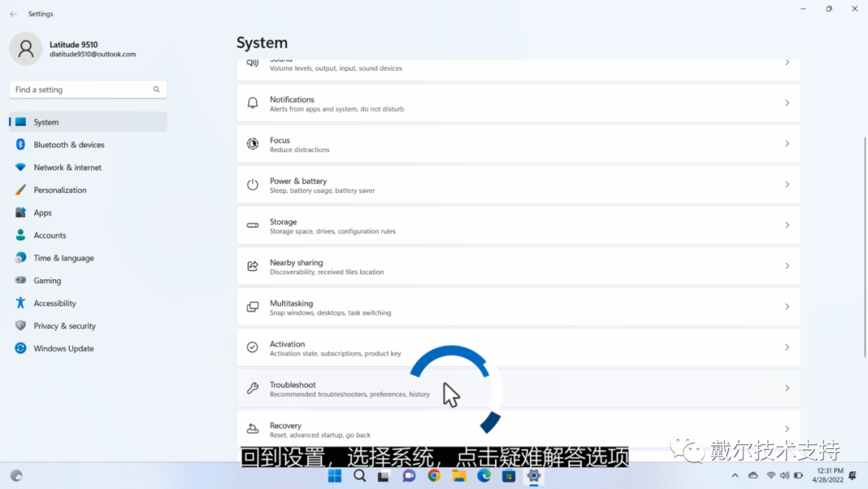
Task: Click the Recovery icon
Action: [x=252, y=429]
